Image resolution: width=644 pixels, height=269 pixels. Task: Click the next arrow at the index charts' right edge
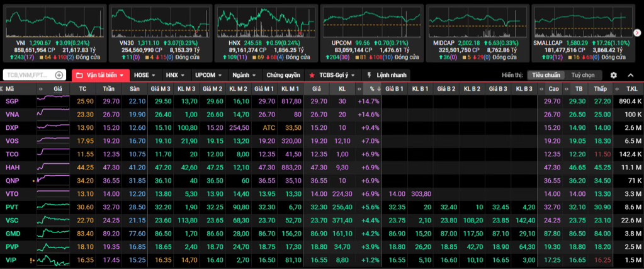[637, 32]
